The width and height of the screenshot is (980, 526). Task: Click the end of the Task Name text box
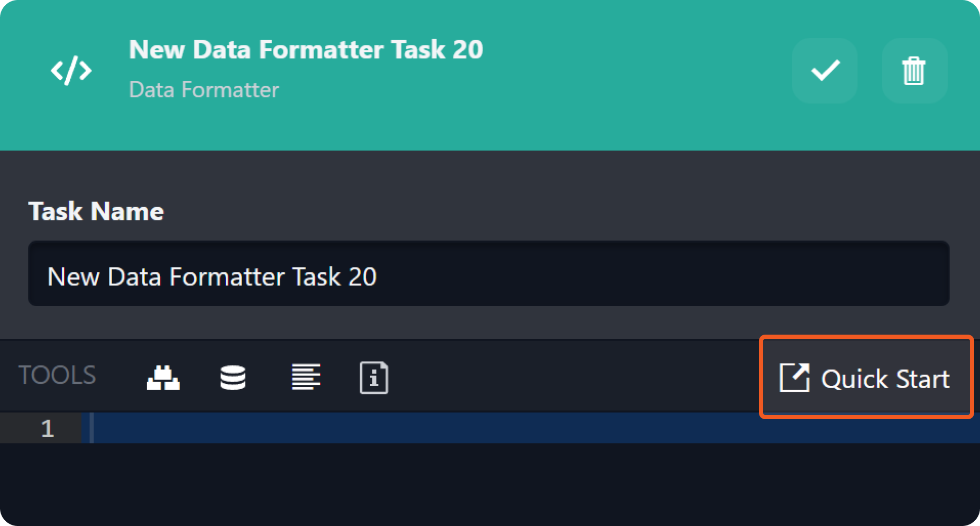coord(926,274)
